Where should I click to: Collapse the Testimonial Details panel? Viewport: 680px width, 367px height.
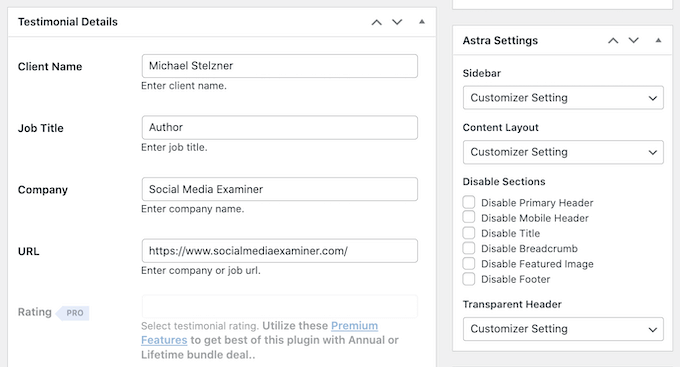click(x=422, y=22)
